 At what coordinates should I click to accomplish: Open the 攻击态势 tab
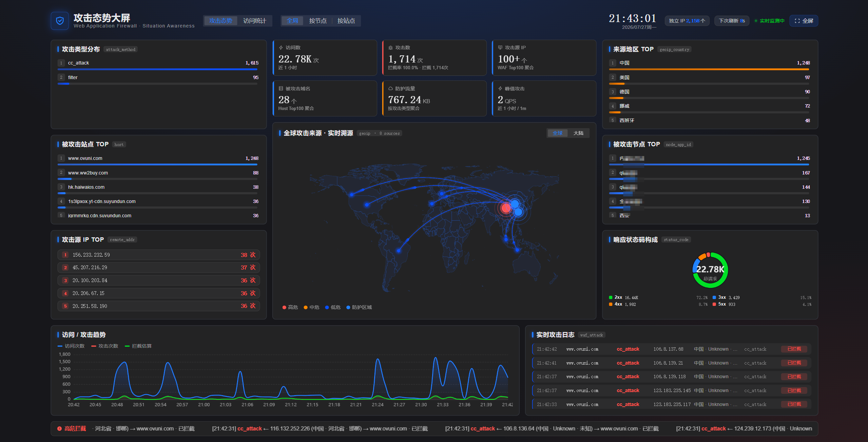[x=221, y=21]
